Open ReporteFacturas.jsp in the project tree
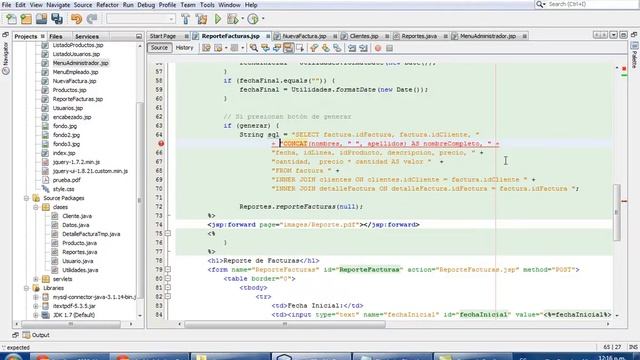This screenshot has width=640, height=360. 78,99
